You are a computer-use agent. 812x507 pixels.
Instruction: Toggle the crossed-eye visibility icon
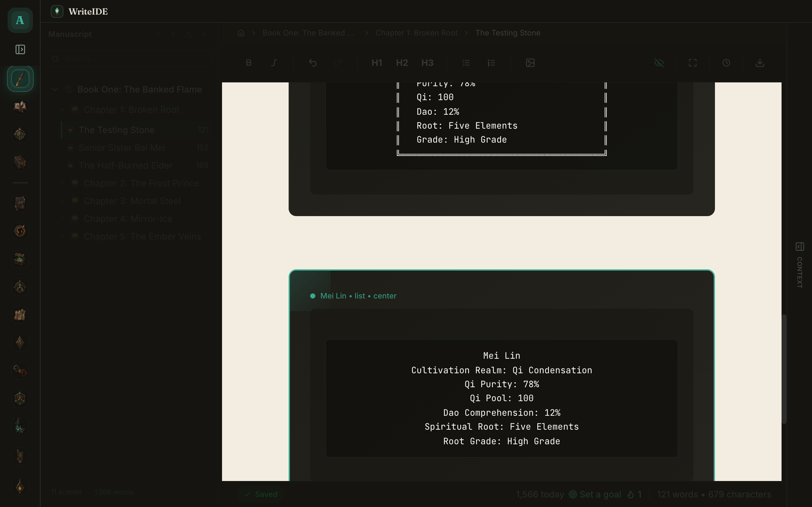click(x=659, y=63)
